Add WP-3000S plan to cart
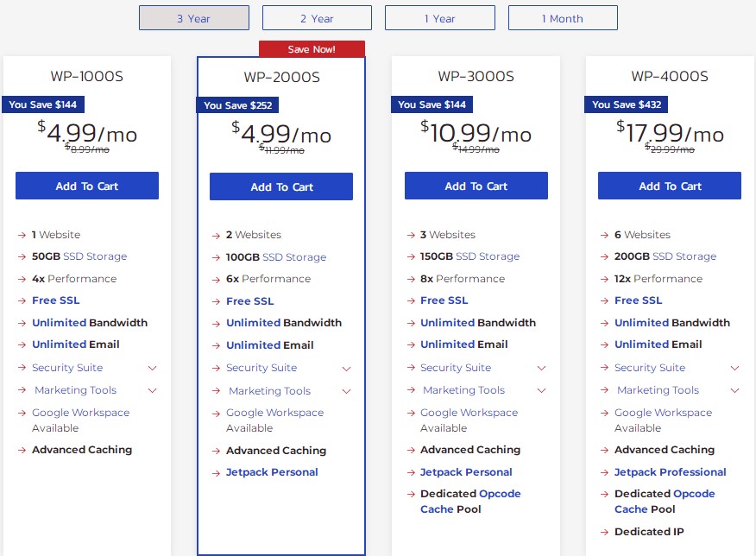Screen dimensions: 756x556 [476, 186]
